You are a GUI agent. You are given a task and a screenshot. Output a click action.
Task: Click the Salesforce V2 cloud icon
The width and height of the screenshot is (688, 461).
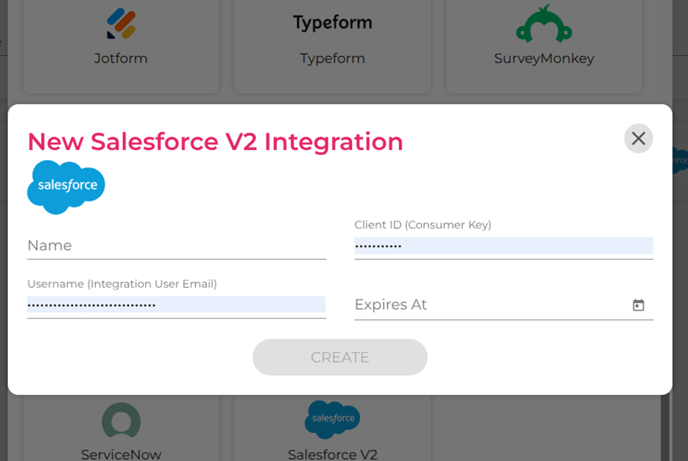(332, 418)
